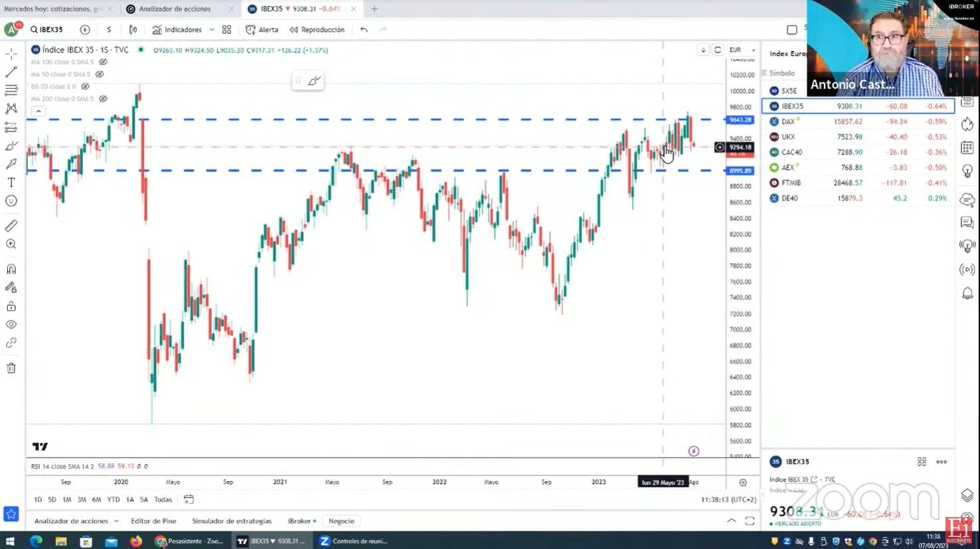Create an alert with Alerta button
This screenshot has width=980, height=549.
point(262,30)
